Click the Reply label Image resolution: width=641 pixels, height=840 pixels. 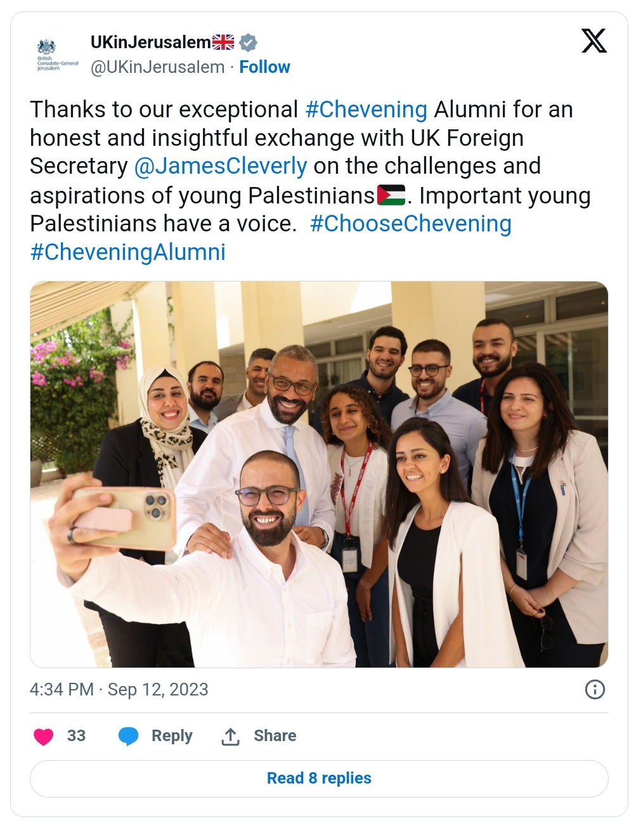pyautogui.click(x=172, y=736)
